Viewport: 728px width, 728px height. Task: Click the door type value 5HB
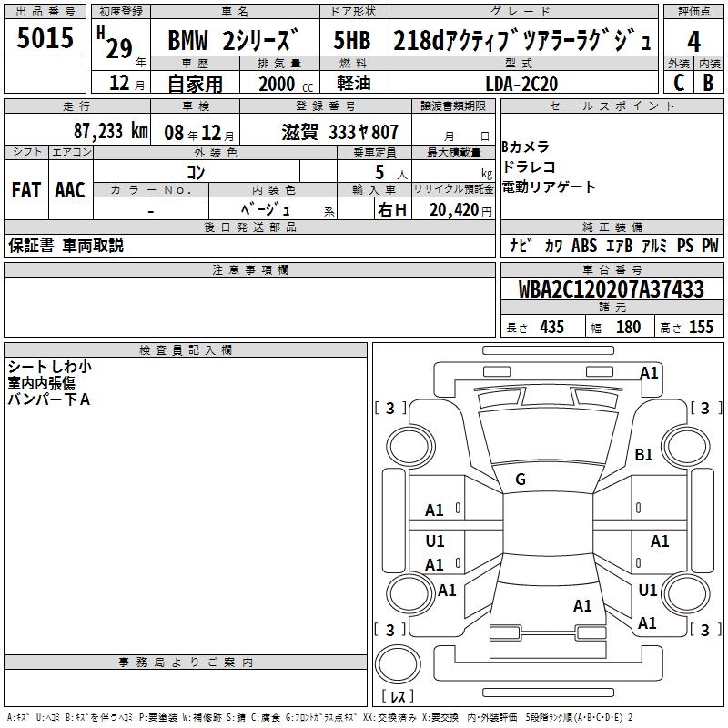point(352,40)
